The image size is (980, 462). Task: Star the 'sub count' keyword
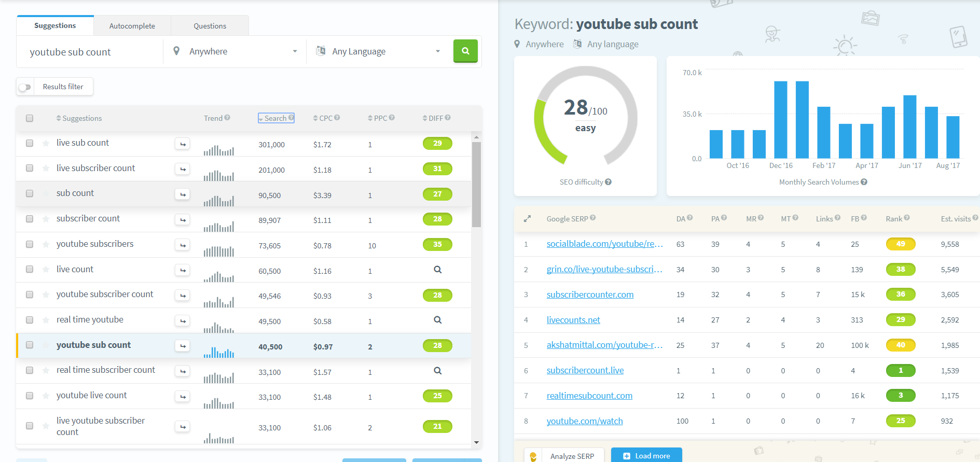click(46, 193)
